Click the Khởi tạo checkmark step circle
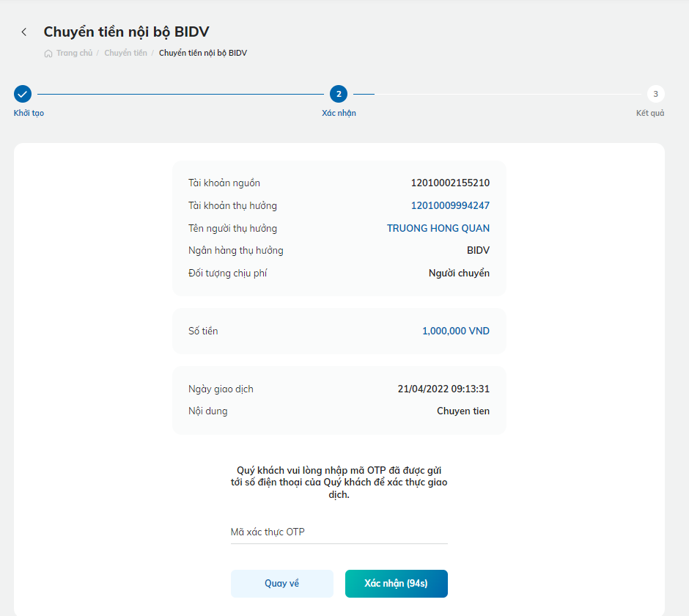The height and width of the screenshot is (616, 689). point(23,94)
